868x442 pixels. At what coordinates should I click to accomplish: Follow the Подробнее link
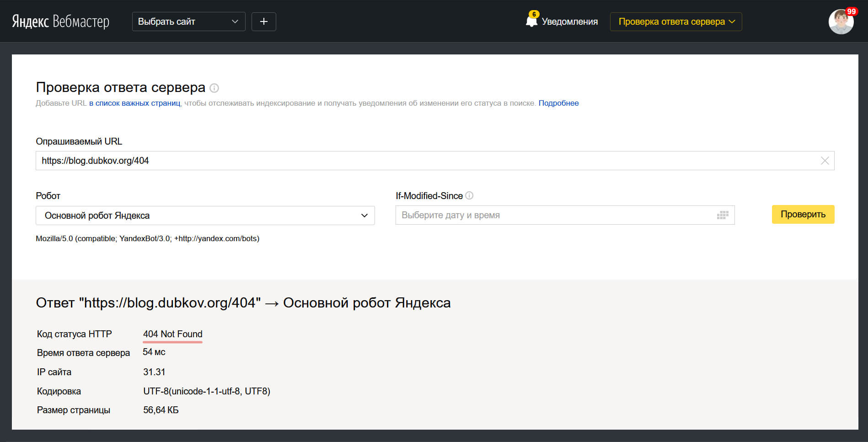558,103
